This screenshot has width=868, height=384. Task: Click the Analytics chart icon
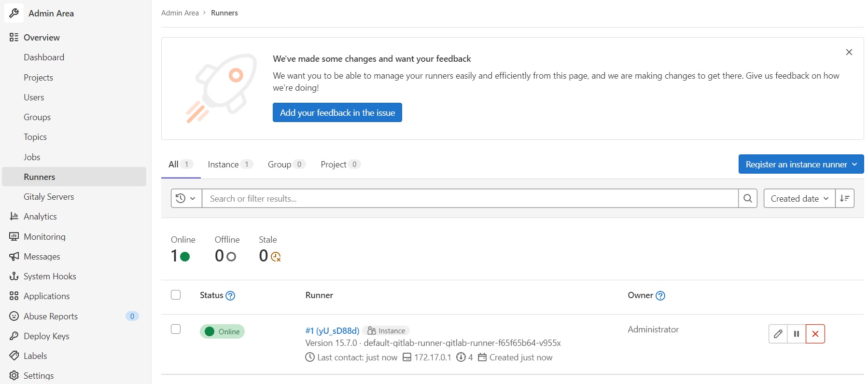pyautogui.click(x=14, y=216)
